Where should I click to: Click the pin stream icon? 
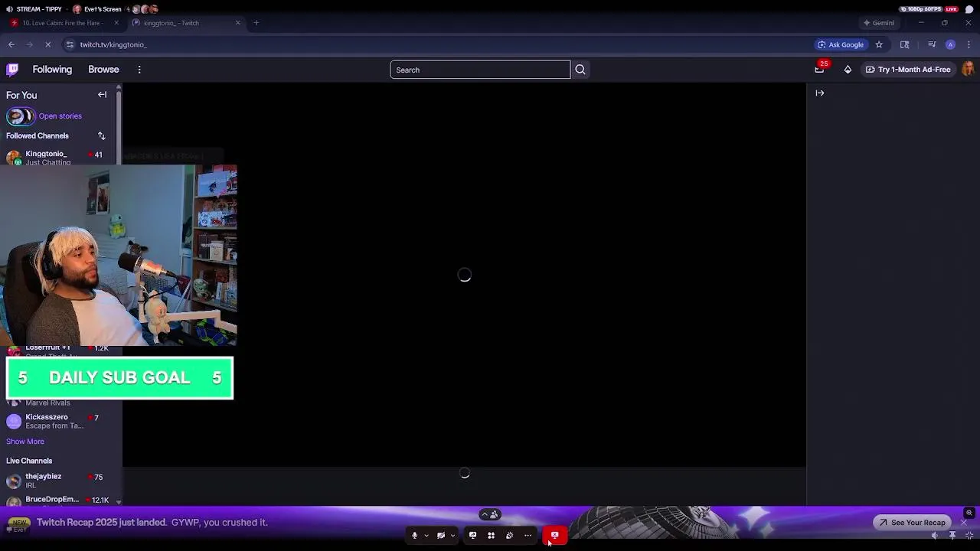[952, 536]
